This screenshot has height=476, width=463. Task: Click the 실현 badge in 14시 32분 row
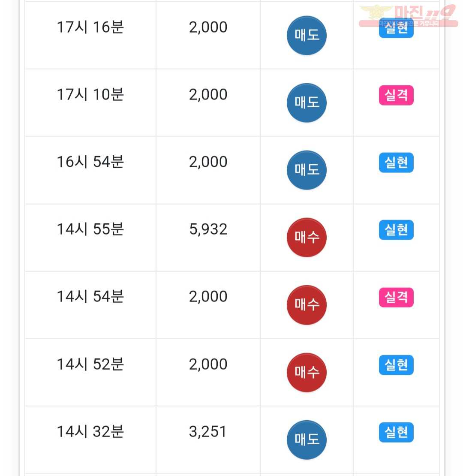click(x=396, y=432)
